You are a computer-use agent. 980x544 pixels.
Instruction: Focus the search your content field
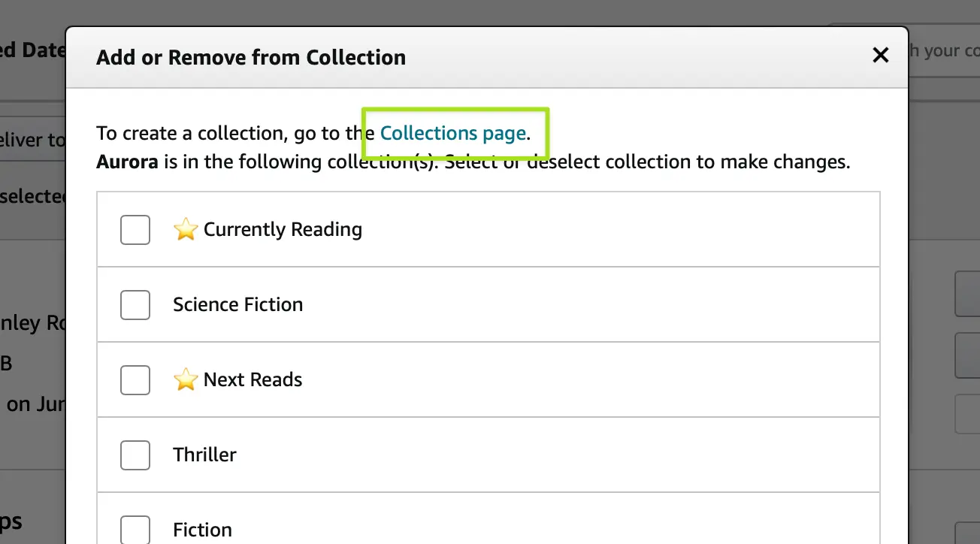(x=943, y=51)
